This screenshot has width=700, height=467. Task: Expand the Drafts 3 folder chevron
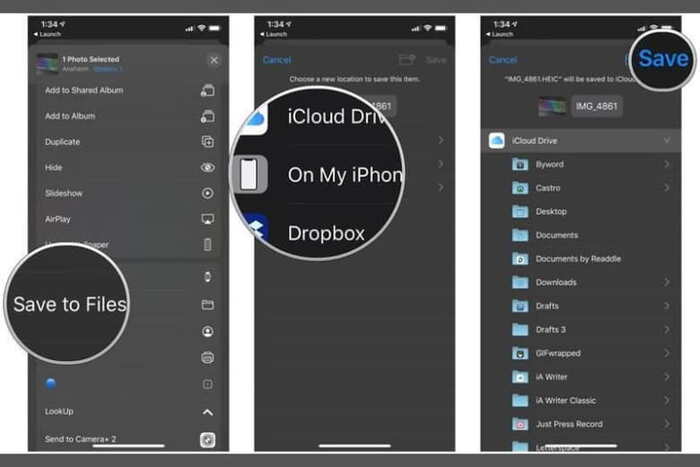667,329
